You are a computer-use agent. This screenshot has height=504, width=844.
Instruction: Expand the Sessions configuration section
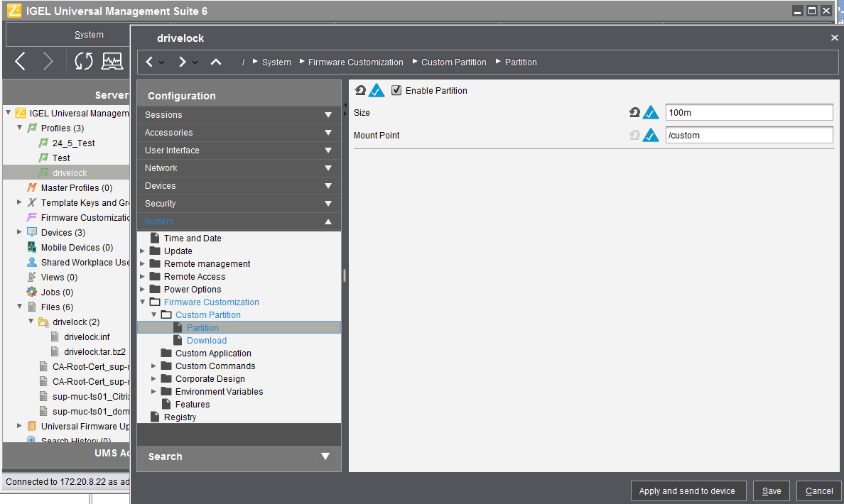pos(328,115)
